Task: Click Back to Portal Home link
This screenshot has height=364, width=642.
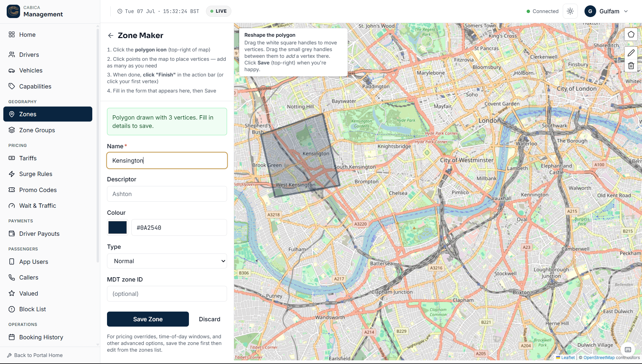Action: pos(38,355)
